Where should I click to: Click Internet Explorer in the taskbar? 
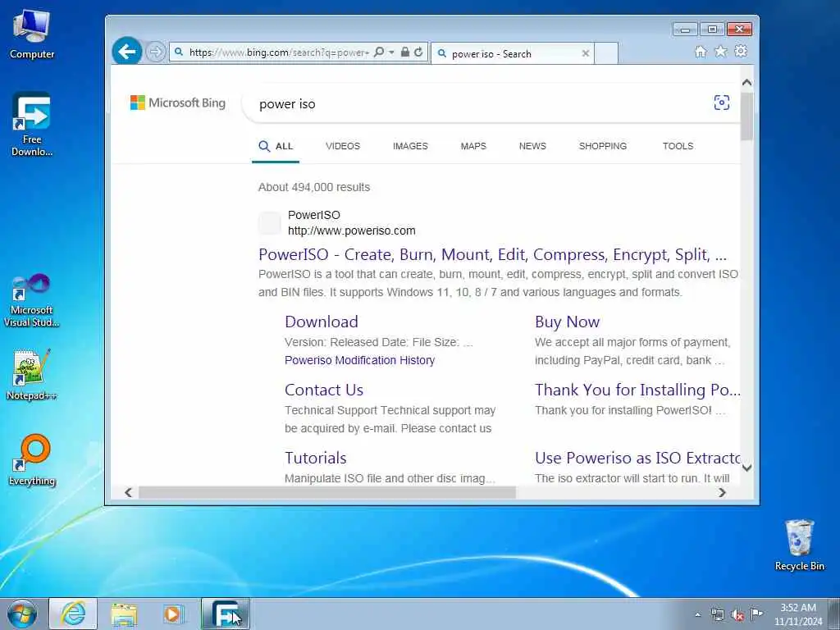point(73,614)
